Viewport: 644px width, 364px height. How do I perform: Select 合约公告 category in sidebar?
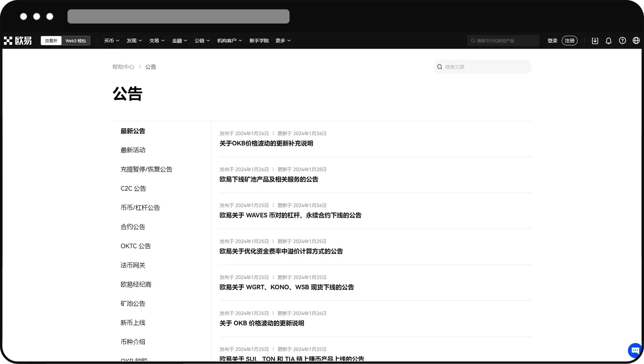point(133,227)
